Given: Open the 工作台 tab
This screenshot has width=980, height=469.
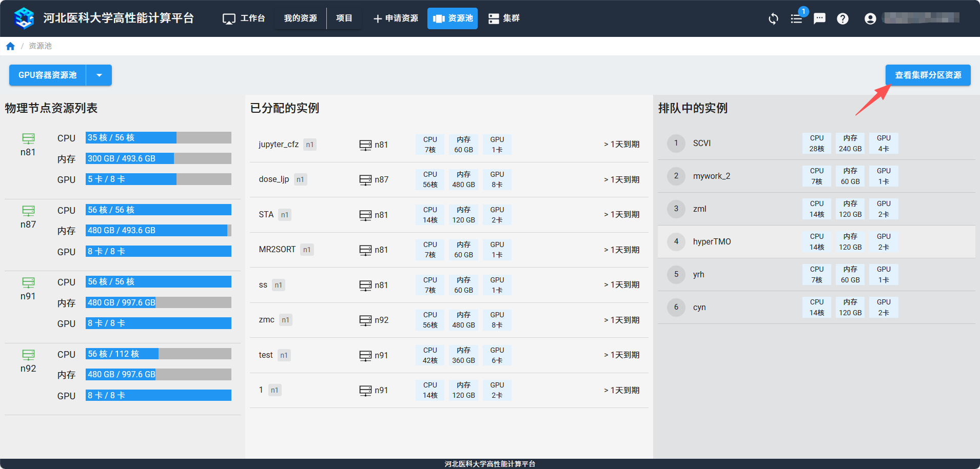Looking at the screenshot, I should pyautogui.click(x=244, y=18).
